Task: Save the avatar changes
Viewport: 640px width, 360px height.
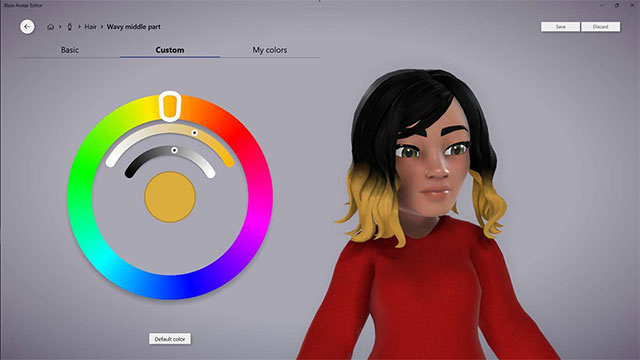Action: [560, 27]
